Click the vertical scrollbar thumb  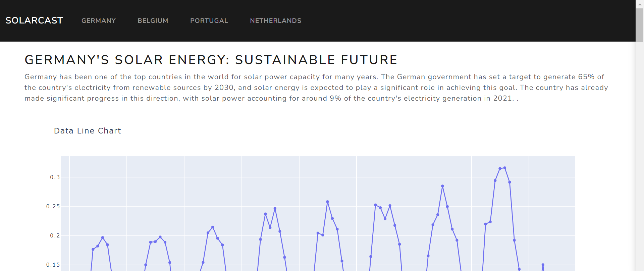point(640,25)
